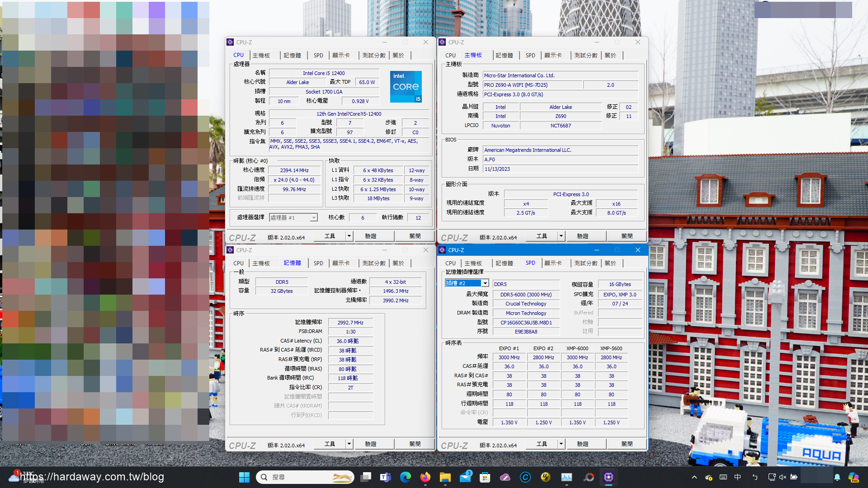Expand 工具 dropdown arrow in the bottom-left memory window
The image size is (868, 488).
tap(349, 444)
